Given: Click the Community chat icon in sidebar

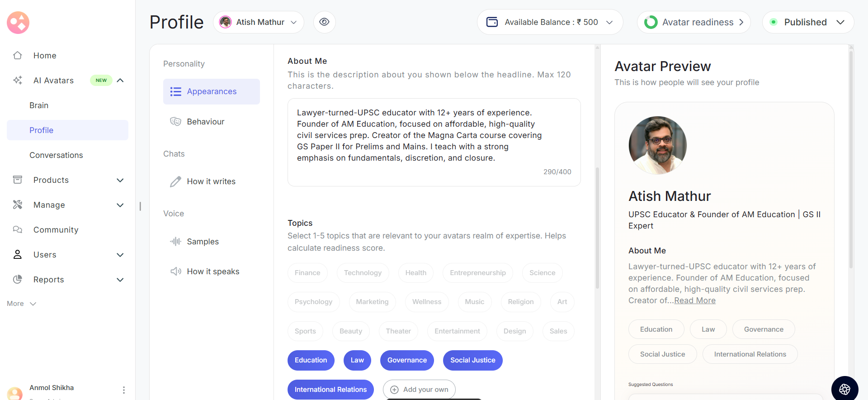Looking at the screenshot, I should pos(18,230).
